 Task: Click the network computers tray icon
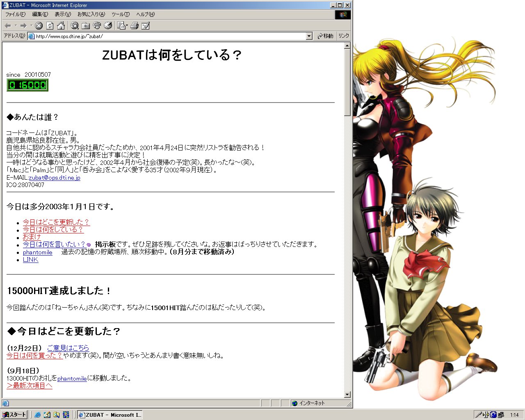(501, 415)
